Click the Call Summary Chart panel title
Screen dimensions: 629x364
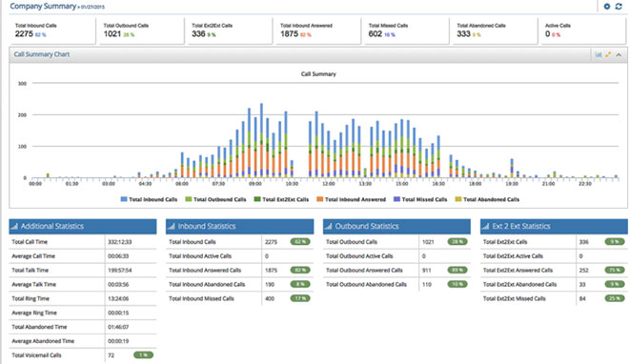(42, 54)
